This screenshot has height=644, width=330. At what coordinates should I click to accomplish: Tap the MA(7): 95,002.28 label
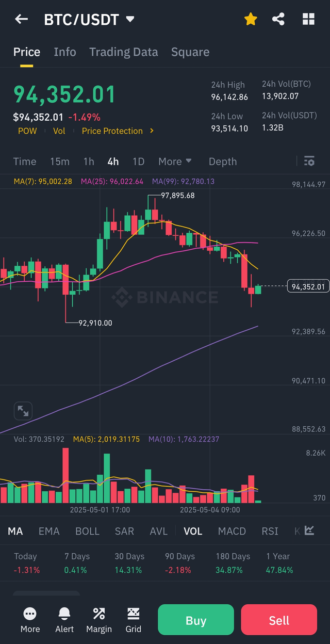click(43, 182)
